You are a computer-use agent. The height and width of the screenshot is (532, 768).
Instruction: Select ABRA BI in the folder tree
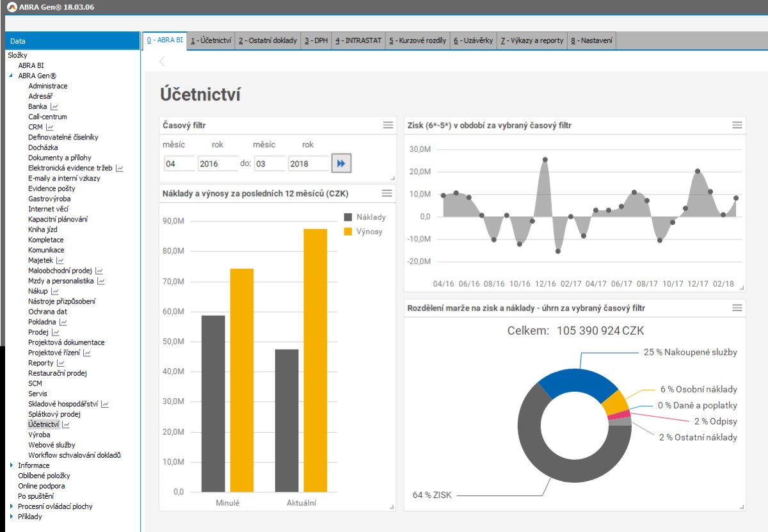[x=31, y=65]
